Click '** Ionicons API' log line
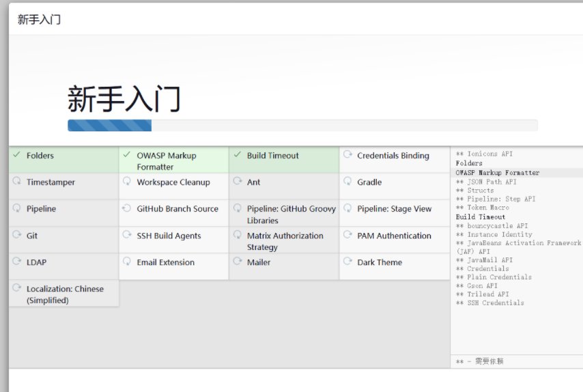583x392 pixels. (x=484, y=154)
